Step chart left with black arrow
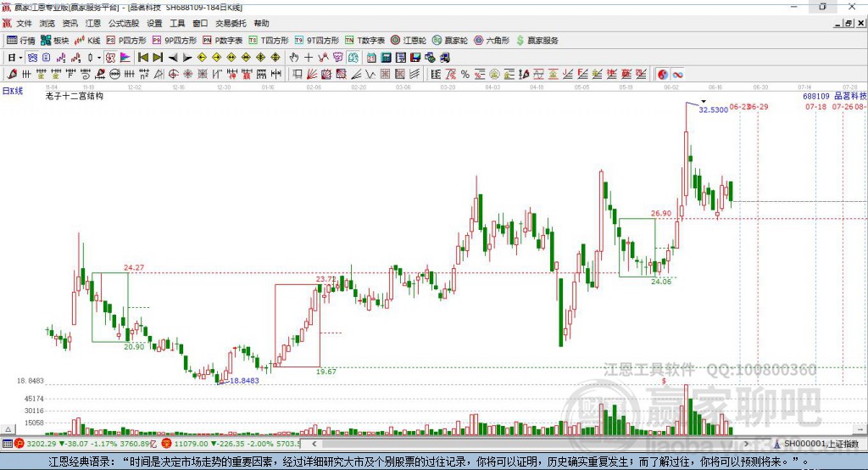The image size is (868, 470). 173,58
